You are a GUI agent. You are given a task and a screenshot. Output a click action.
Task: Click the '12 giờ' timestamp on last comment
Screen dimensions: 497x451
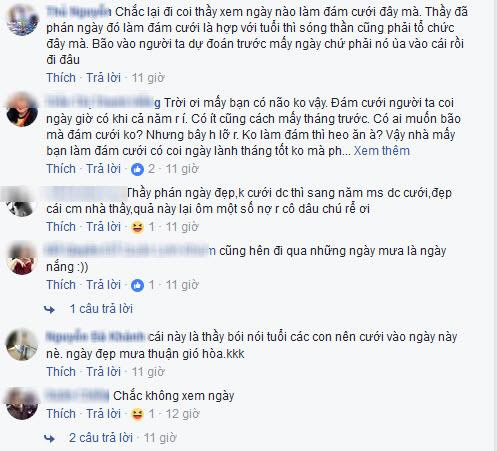[182, 414]
